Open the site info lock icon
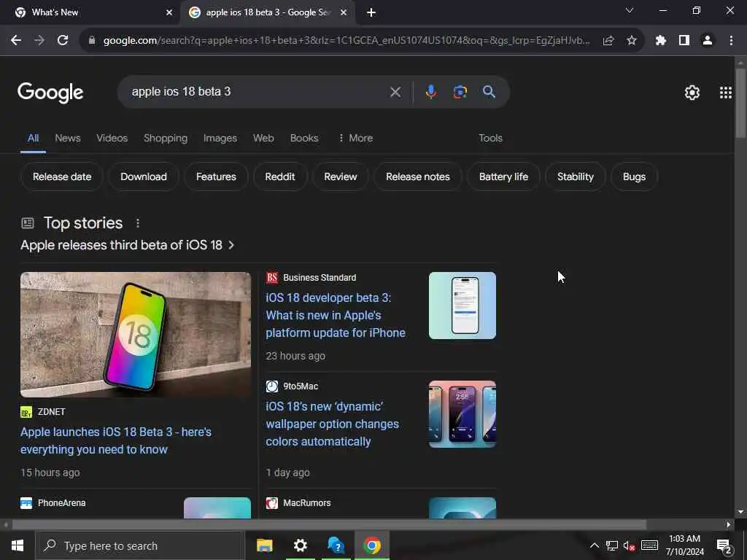This screenshot has height=560, width=747. (x=92, y=41)
